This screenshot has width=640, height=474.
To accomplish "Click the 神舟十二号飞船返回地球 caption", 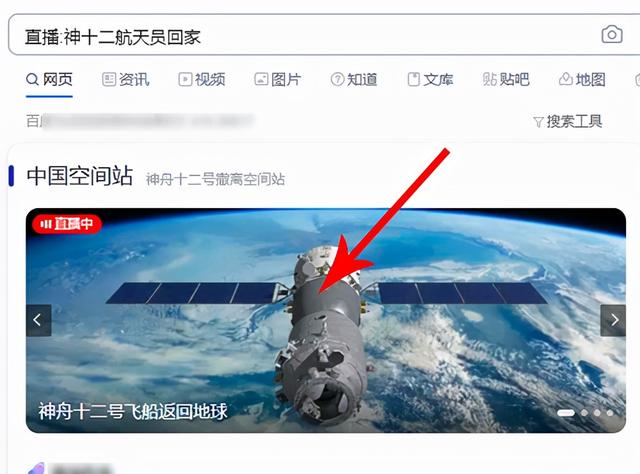I will (133, 411).
